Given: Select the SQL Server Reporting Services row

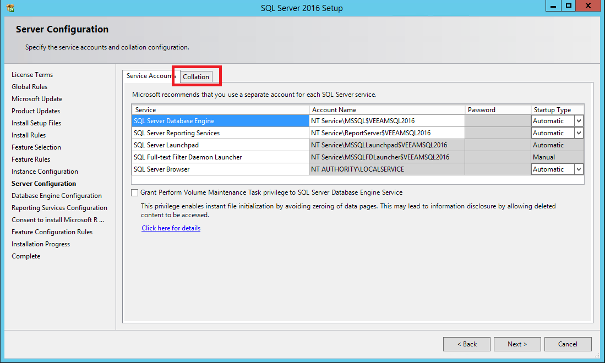Looking at the screenshot, I should coord(220,133).
